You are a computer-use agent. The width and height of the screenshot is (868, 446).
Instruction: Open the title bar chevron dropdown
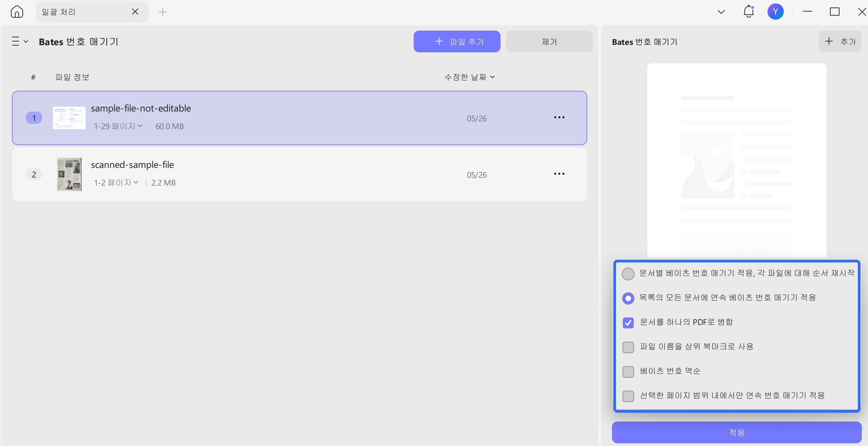[721, 12]
